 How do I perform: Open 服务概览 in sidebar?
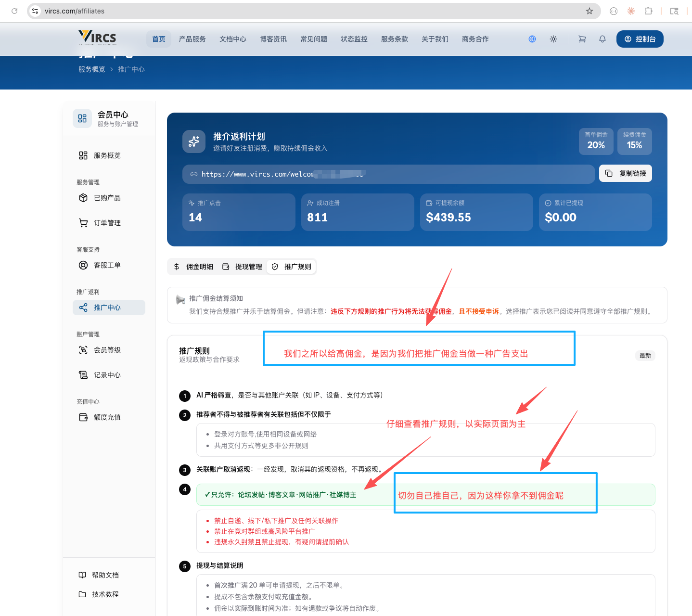point(109,155)
